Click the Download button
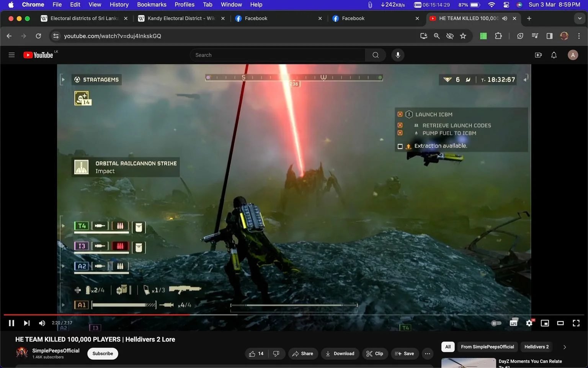Image resolution: width=588 pixels, height=368 pixels. click(x=340, y=353)
